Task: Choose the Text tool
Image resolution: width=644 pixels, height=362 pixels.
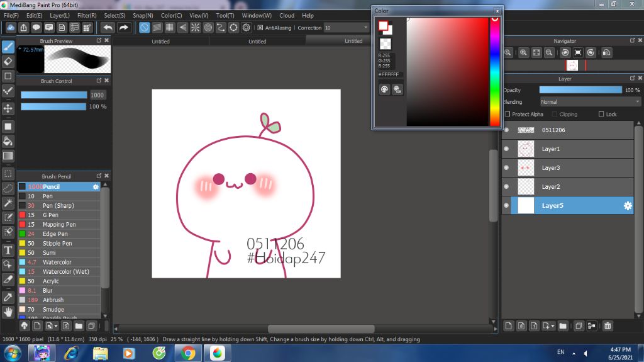Action: pyautogui.click(x=8, y=250)
